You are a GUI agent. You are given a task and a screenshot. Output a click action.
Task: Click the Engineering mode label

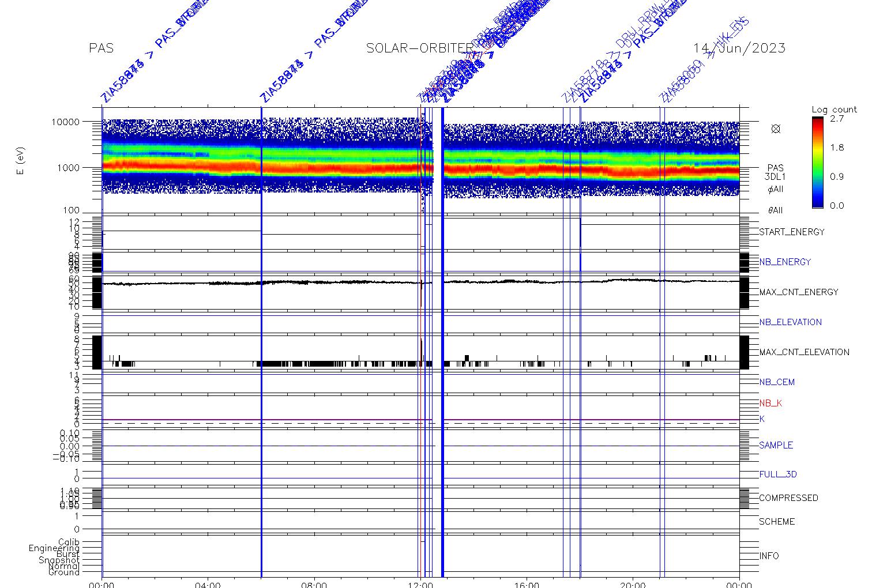[54, 548]
